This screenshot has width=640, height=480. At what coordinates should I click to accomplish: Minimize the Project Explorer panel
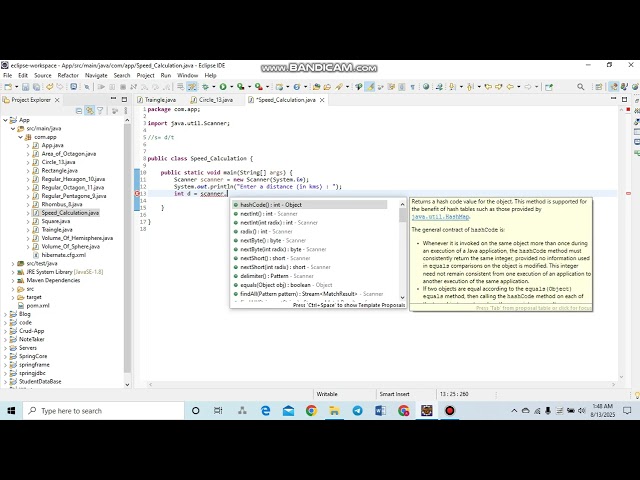pos(113,99)
